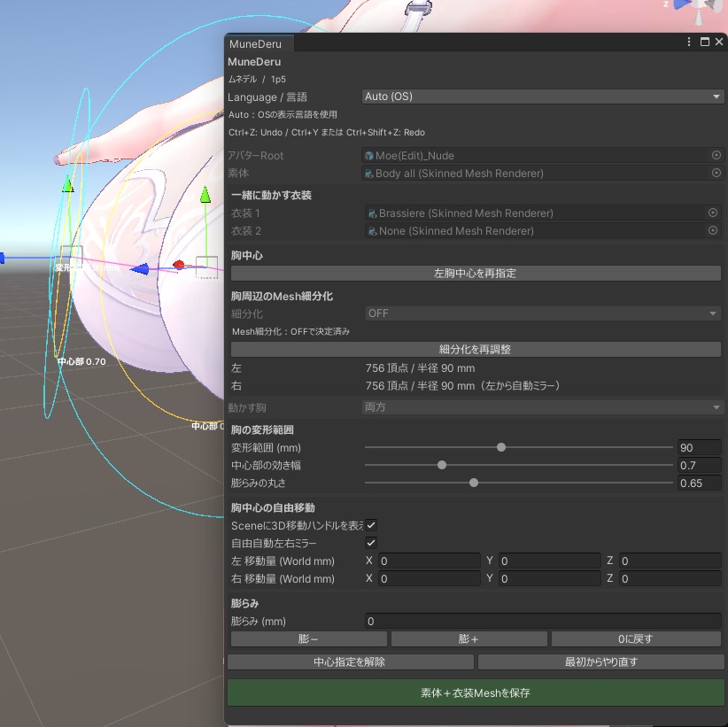Click the left green Y-axis gizmo arrow
Screen dimensions: 728x727
68,184
